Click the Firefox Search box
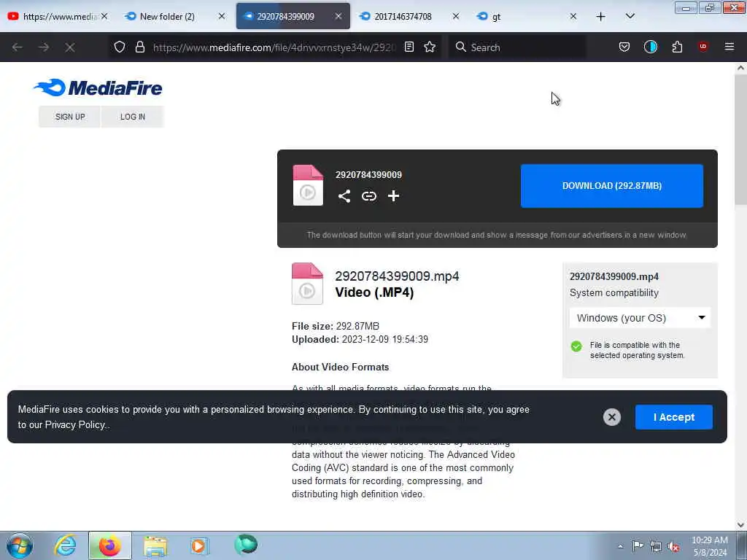This screenshot has height=560, width=747. click(517, 47)
